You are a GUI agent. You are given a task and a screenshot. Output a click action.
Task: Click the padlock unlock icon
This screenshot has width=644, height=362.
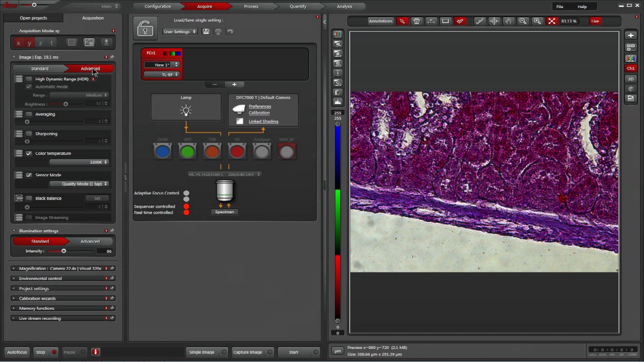pyautogui.click(x=145, y=29)
